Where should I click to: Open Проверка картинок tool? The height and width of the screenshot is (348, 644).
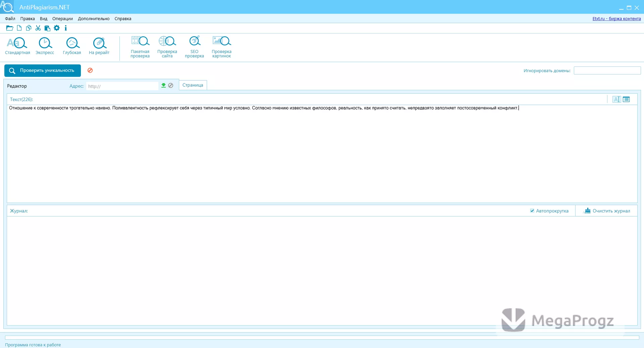(221, 47)
